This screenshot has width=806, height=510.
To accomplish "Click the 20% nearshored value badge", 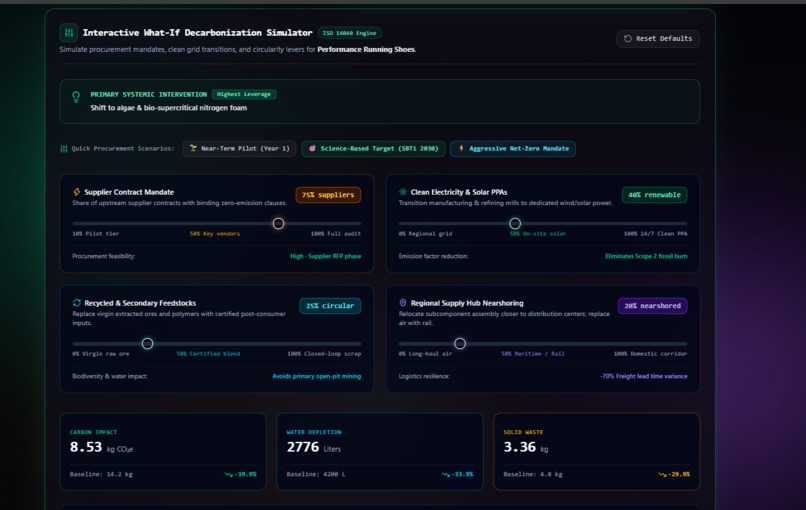I will [x=652, y=306].
